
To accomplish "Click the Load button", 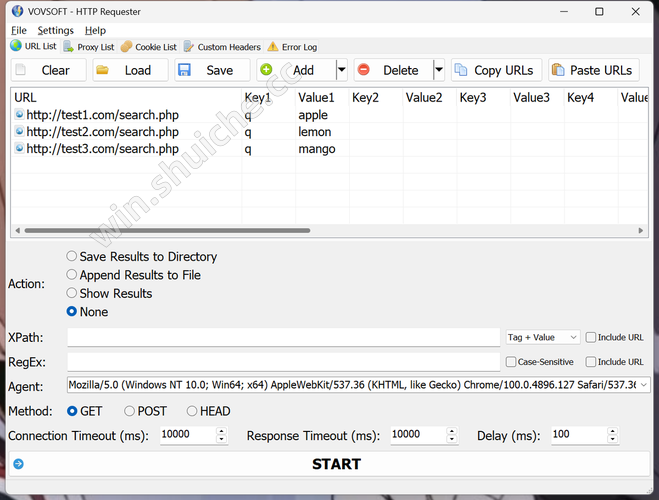I will (130, 70).
